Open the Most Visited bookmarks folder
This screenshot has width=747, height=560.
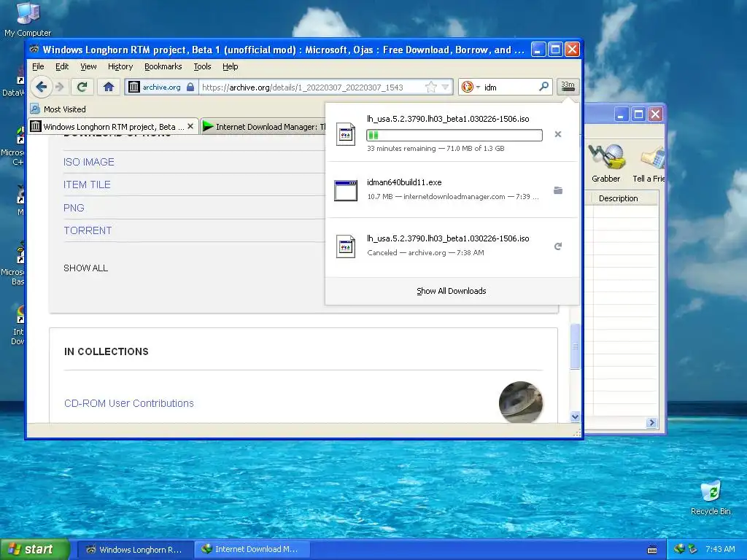coord(58,109)
